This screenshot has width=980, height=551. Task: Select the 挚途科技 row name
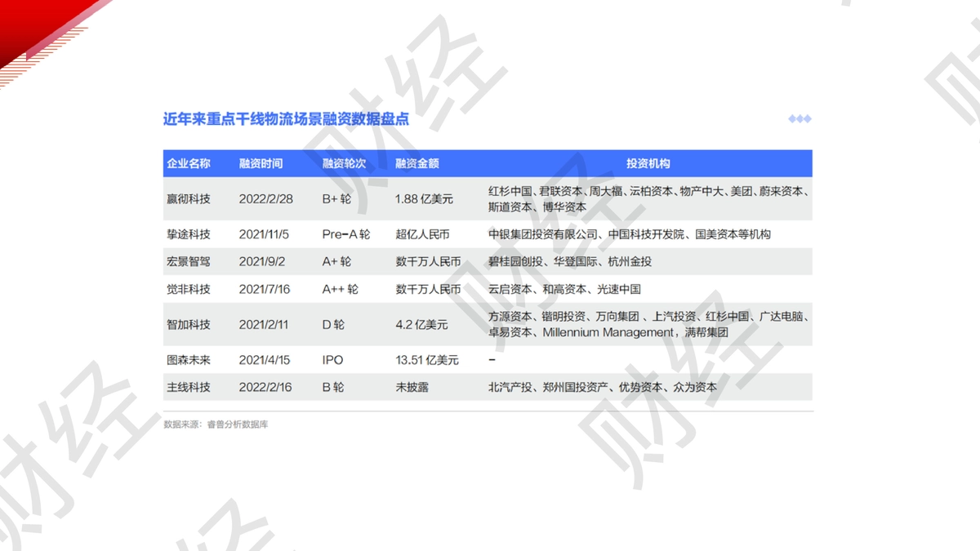click(189, 234)
